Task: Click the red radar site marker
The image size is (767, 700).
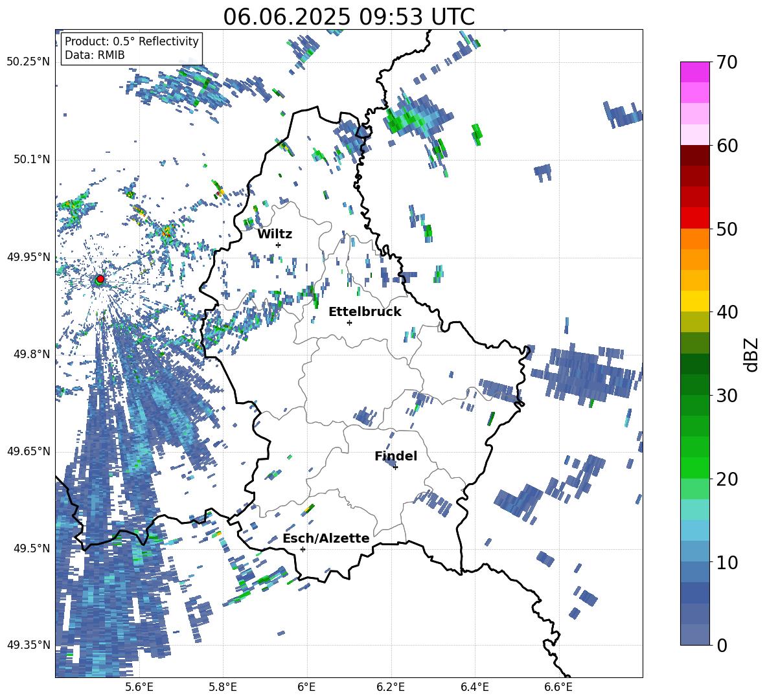Action: (100, 279)
